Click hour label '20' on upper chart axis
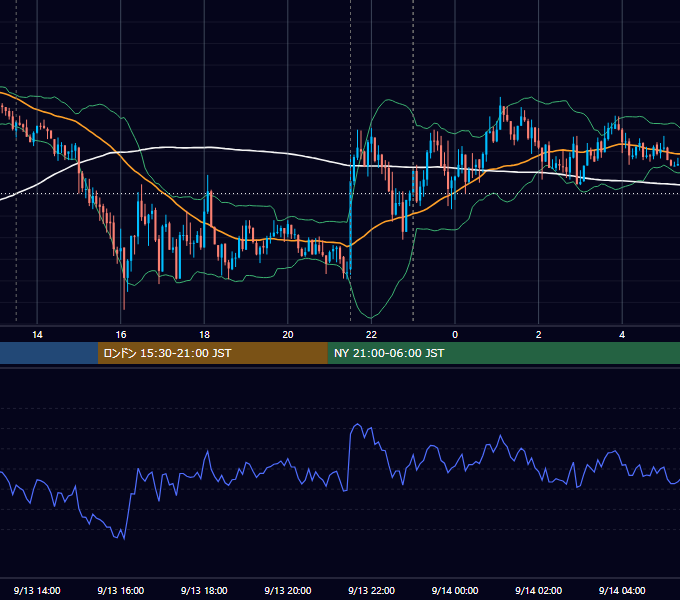The height and width of the screenshot is (600, 680). point(288,335)
